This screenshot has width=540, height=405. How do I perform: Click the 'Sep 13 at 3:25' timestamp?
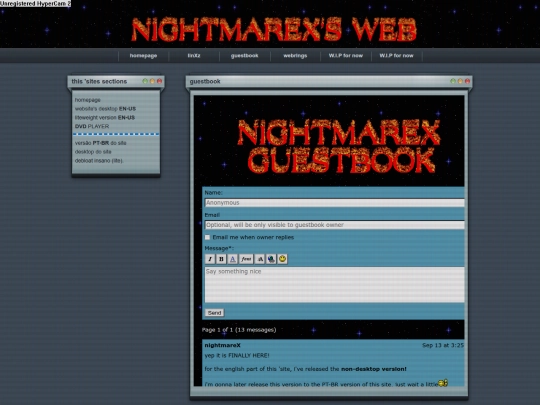tap(443, 345)
